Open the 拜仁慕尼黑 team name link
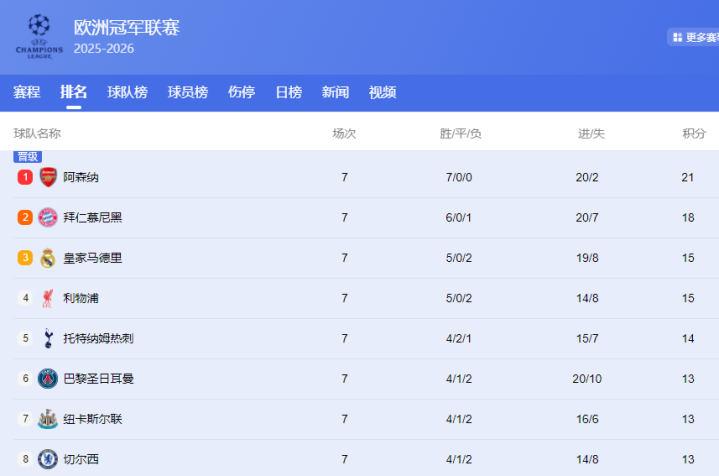Screen dimensions: 719x476 coord(93,217)
